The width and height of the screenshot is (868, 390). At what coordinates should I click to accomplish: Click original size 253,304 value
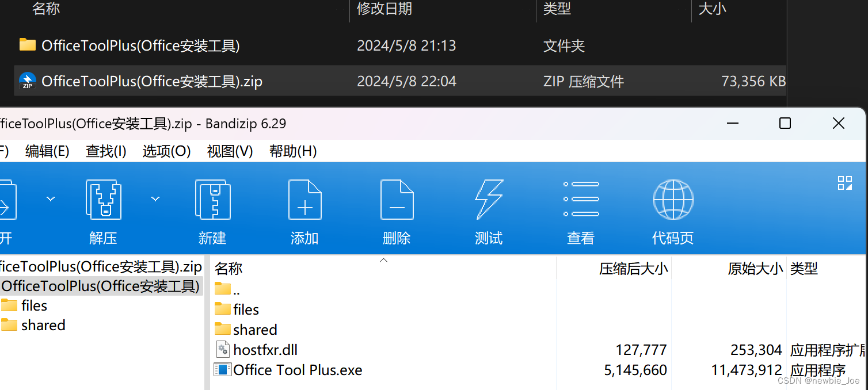755,350
